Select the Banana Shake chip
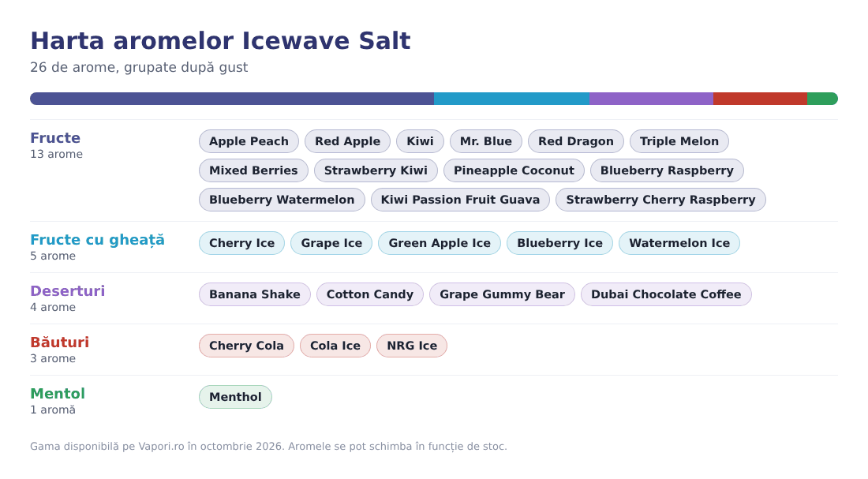 coord(255,294)
